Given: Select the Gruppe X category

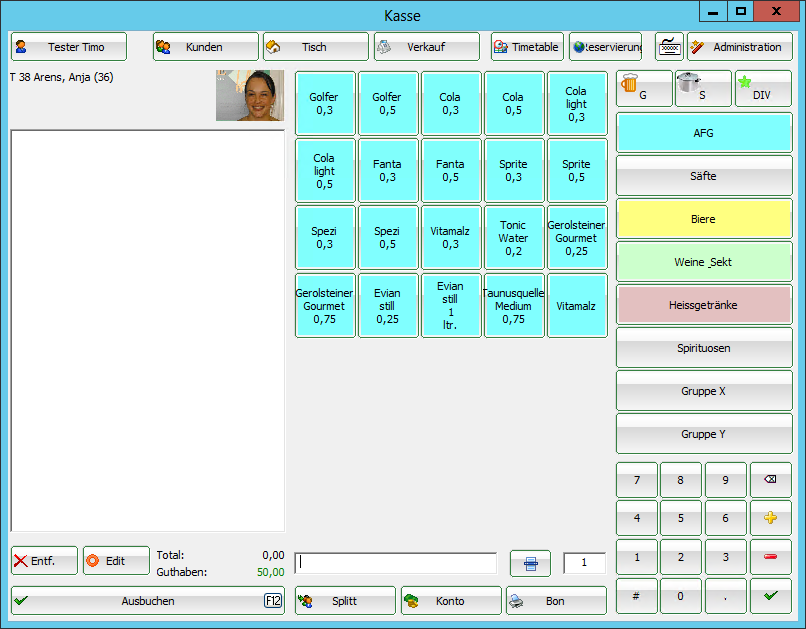Looking at the screenshot, I should pyautogui.click(x=704, y=391).
